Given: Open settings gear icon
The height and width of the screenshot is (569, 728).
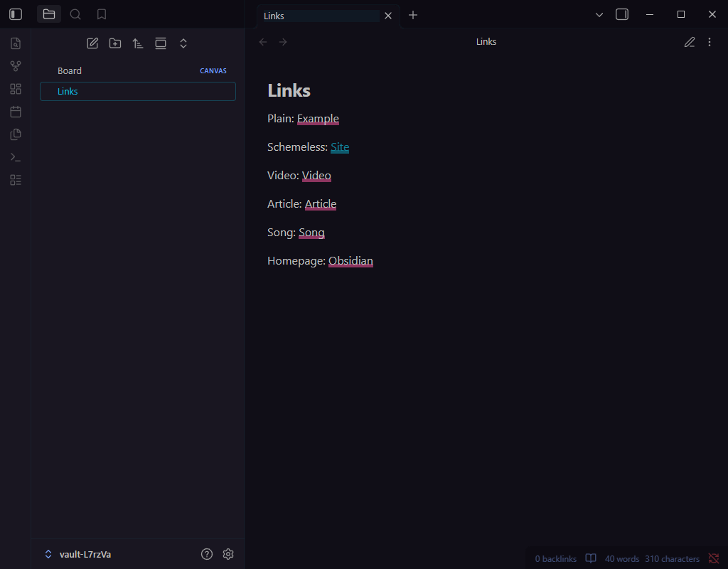Looking at the screenshot, I should 228,554.
